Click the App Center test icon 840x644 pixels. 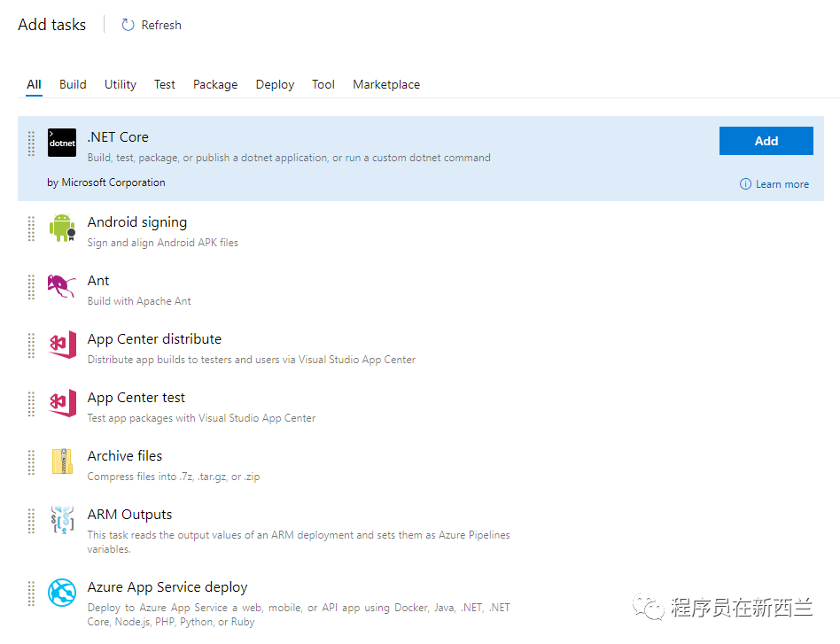(62, 403)
